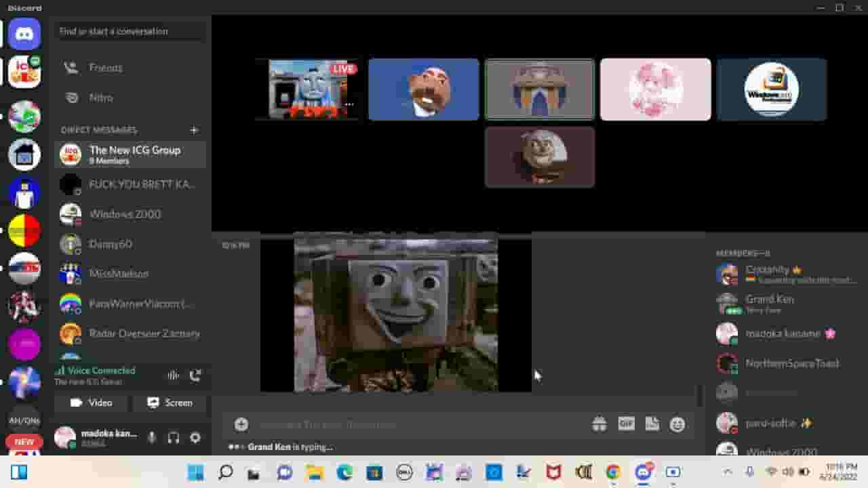Open the yellow and red server icon
868x488 pixels.
coord(24,231)
